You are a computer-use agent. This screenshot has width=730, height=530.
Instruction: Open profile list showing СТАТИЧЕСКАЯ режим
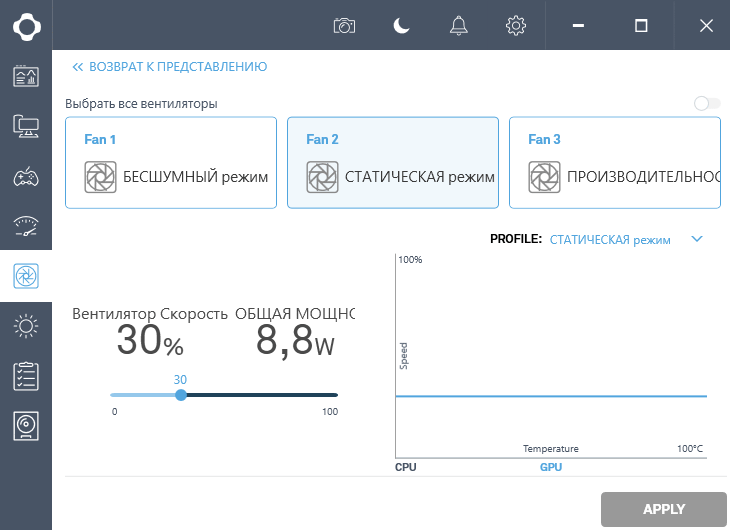pos(610,239)
